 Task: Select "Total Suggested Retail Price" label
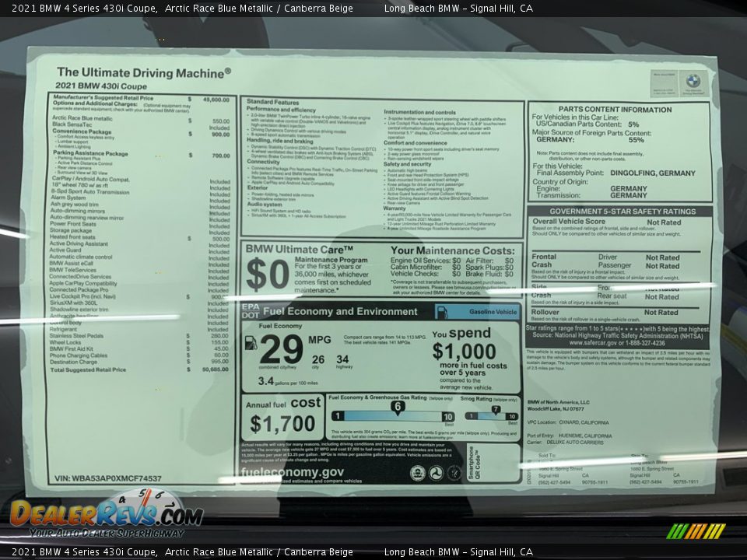(x=88, y=369)
